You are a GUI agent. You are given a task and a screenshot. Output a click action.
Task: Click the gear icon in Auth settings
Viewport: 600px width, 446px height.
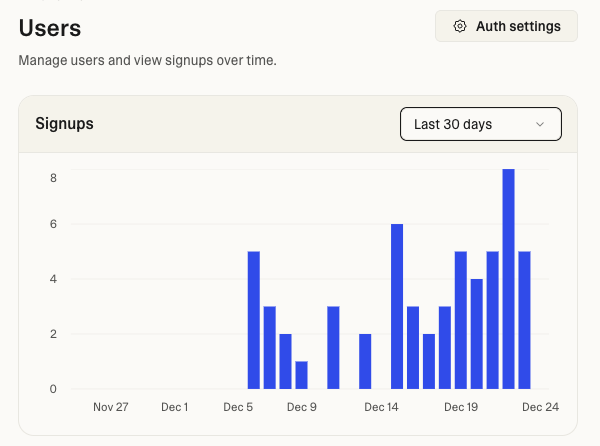coord(460,26)
